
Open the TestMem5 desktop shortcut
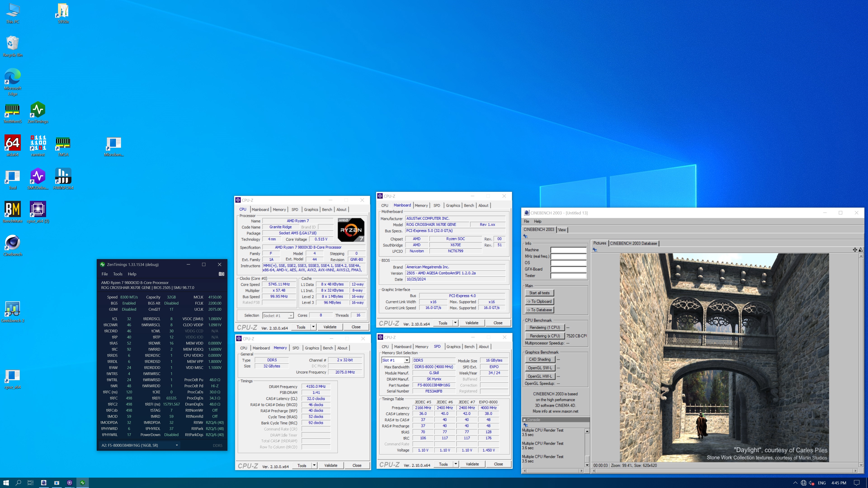point(12,113)
